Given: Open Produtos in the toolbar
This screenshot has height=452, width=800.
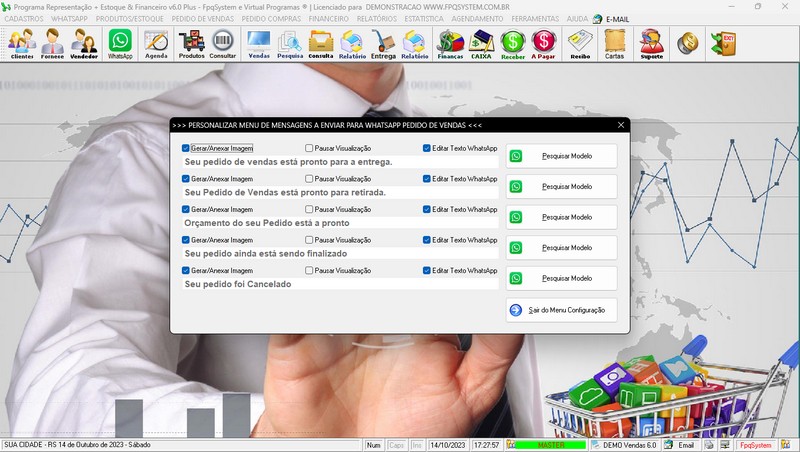Looking at the screenshot, I should [191, 44].
